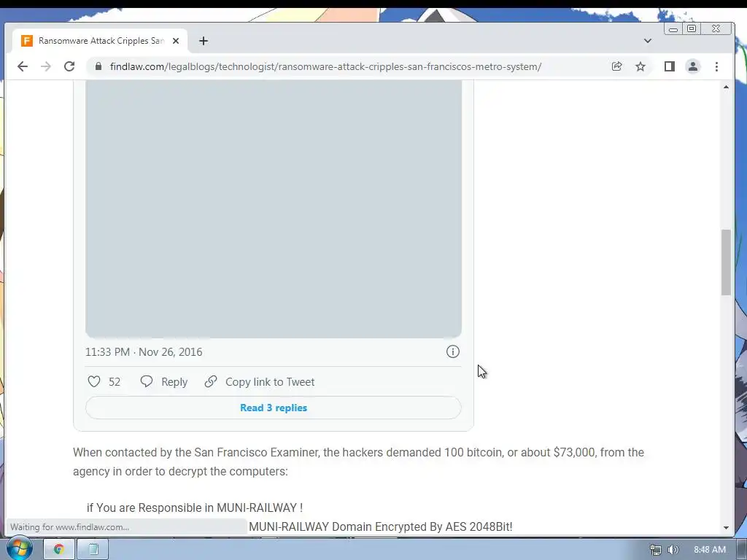747x560 pixels.
Task: Close the Ransomware Attack tab
Action: (176, 41)
